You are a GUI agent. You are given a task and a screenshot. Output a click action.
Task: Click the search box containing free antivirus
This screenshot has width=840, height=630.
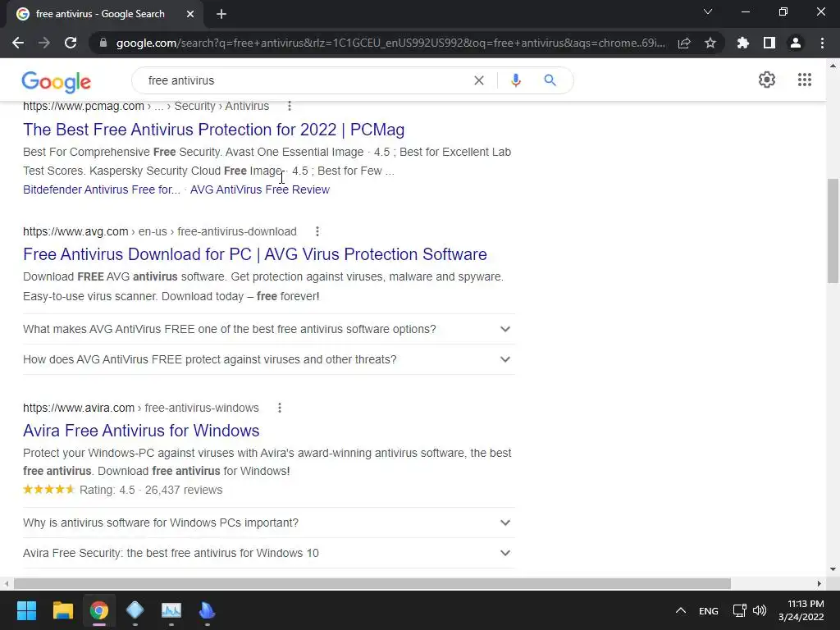click(x=305, y=80)
